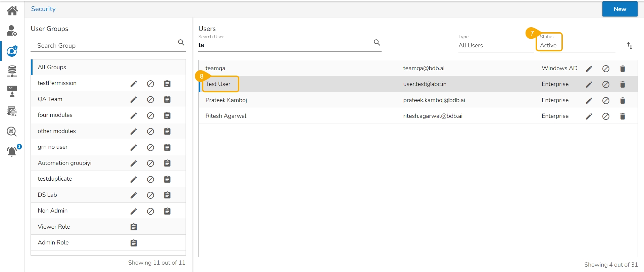The width and height of the screenshot is (644, 272).
Task: Open the Type dropdown showing All Users
Action: pyautogui.click(x=495, y=45)
